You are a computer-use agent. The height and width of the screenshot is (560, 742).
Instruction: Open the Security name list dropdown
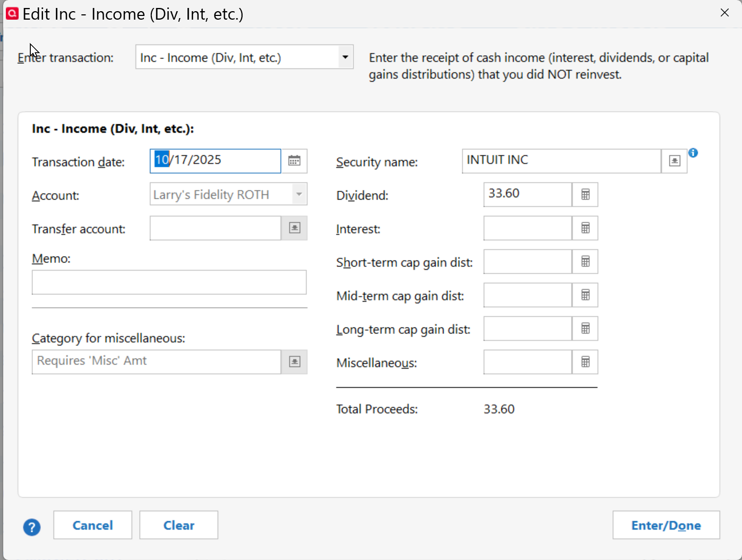(675, 161)
